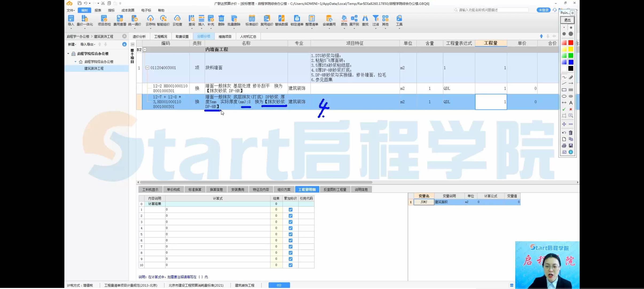Uncheck 累加标识 checkbox in row 7
644x289 pixels.
click(x=290, y=247)
